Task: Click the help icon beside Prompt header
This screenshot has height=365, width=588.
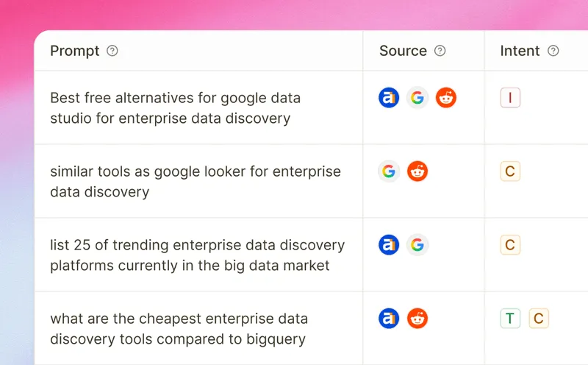Action: coord(112,51)
